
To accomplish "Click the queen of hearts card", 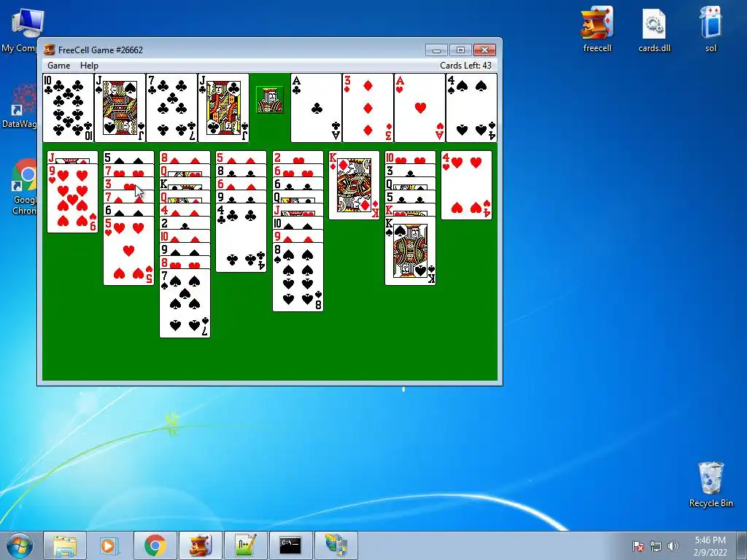I will (185, 171).
